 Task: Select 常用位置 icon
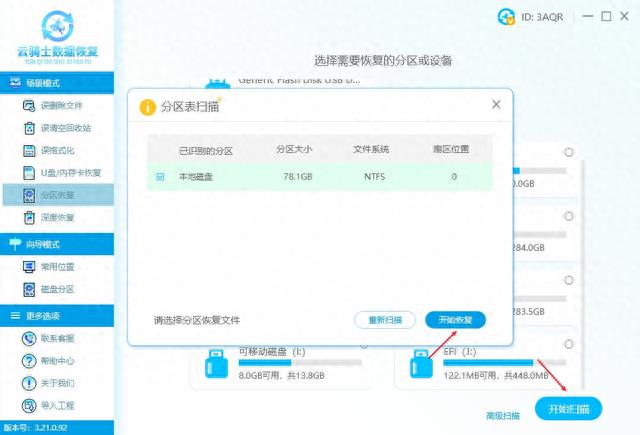[29, 267]
